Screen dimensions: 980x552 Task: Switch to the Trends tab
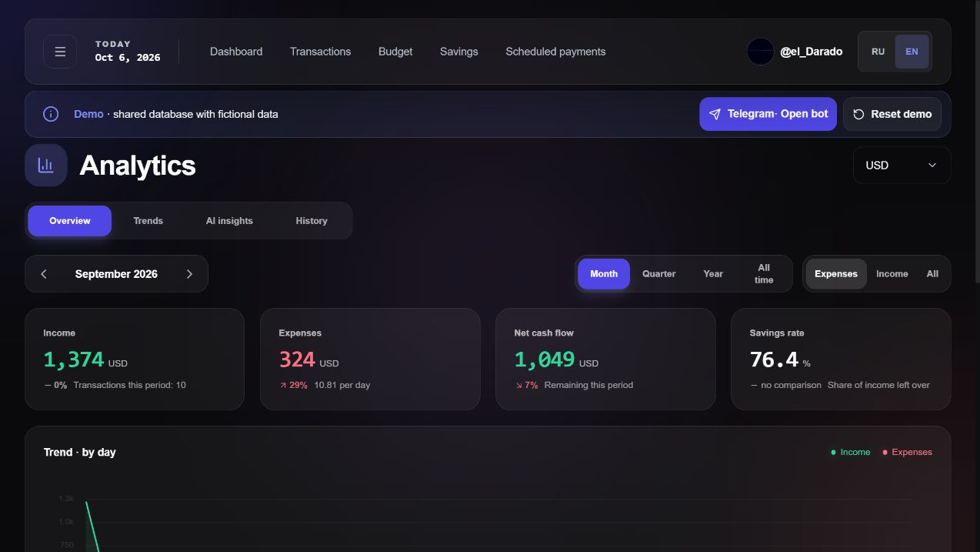pyautogui.click(x=148, y=221)
